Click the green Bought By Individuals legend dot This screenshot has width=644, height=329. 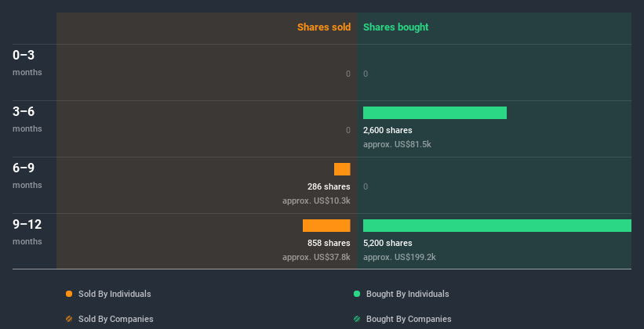357,294
